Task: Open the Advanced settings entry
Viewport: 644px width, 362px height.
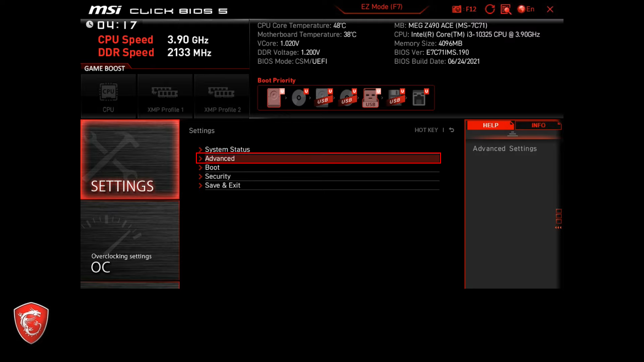Action: coord(318,158)
